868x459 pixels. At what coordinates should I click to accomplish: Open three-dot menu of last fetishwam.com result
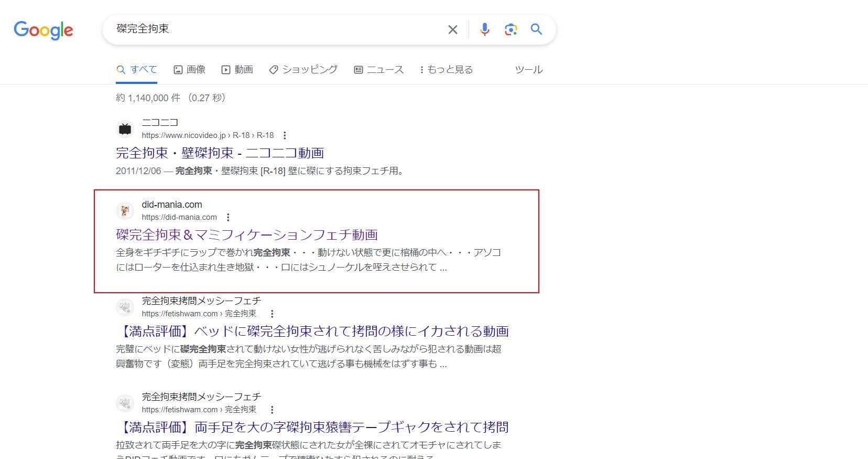(x=272, y=410)
